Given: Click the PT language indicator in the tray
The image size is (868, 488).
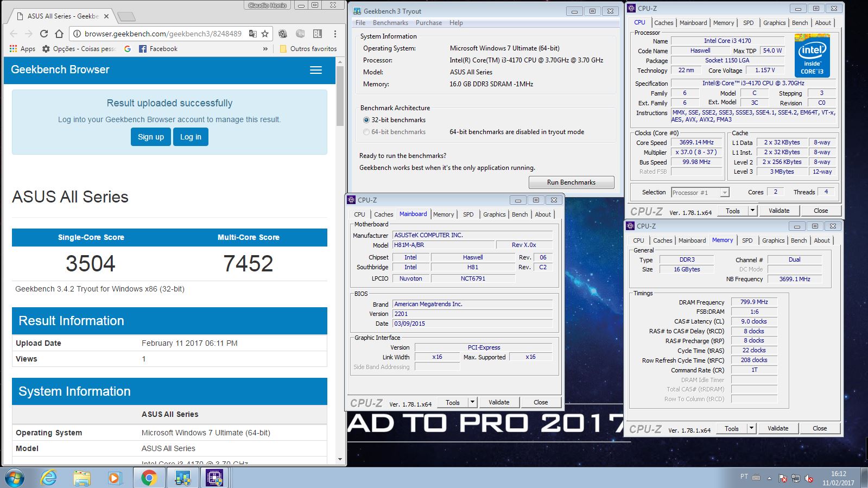Looking at the screenshot, I should 744,477.
